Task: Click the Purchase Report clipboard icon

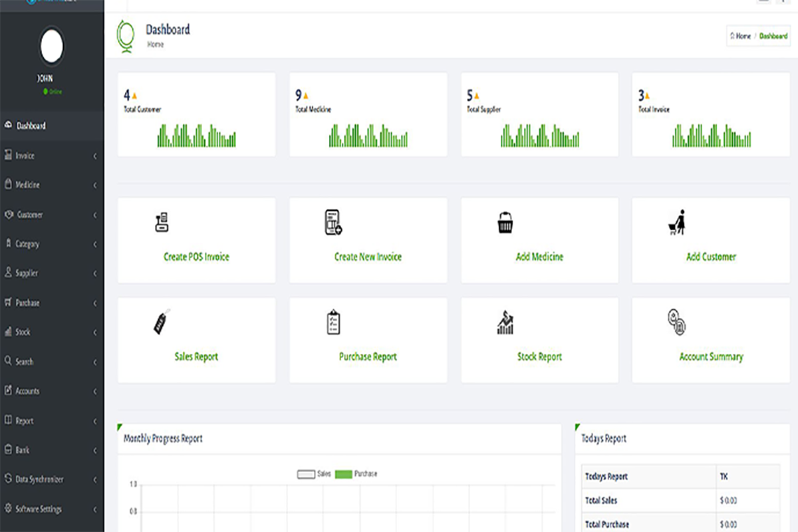Action: pos(333,322)
